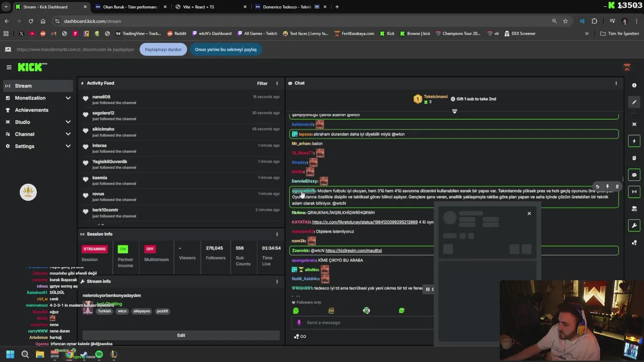The image size is (644, 362).
Task: Open the Kick hamburger menu
Action: [9, 67]
